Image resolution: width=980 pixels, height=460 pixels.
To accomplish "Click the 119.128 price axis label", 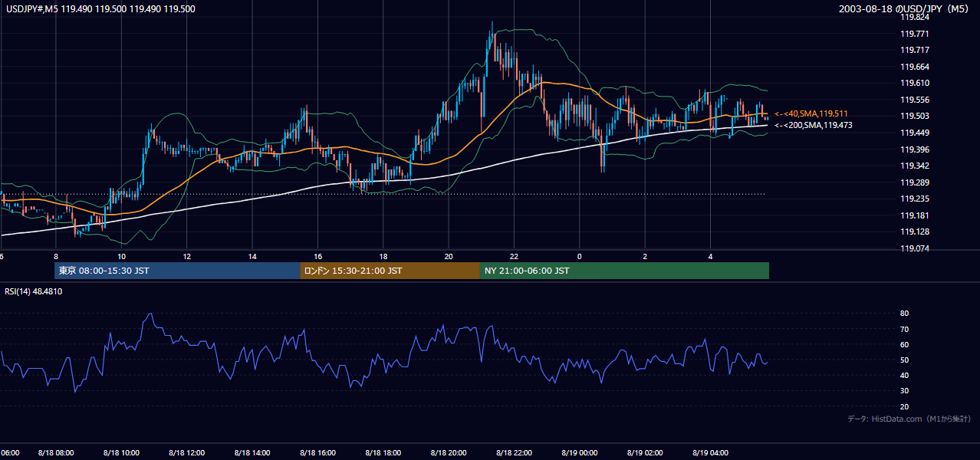I will click(916, 232).
